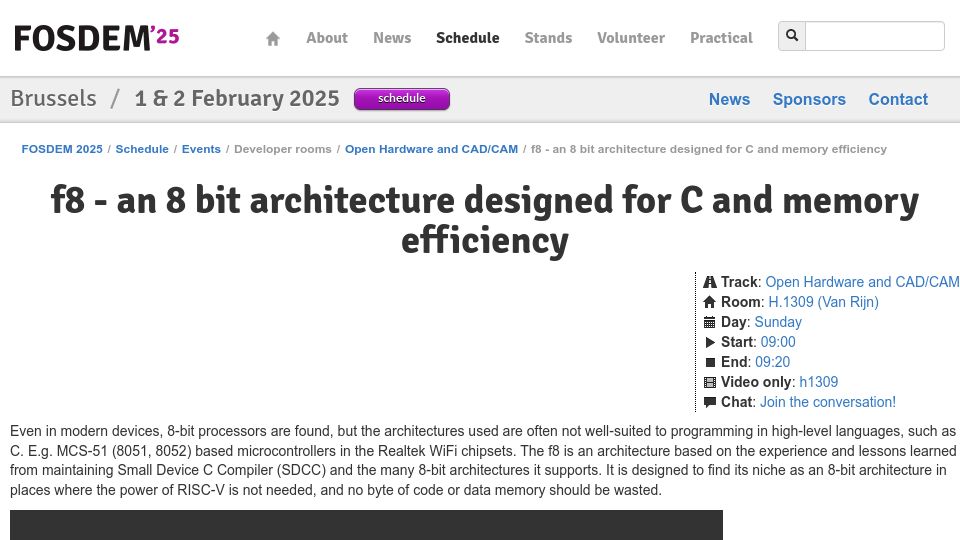Click the house icon beside Room
The image size is (960, 540).
point(710,302)
